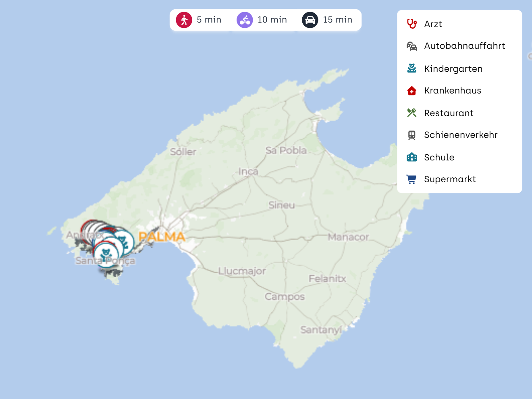Select the red Krankenhaus house icon
The height and width of the screenshot is (399, 532).
click(411, 91)
